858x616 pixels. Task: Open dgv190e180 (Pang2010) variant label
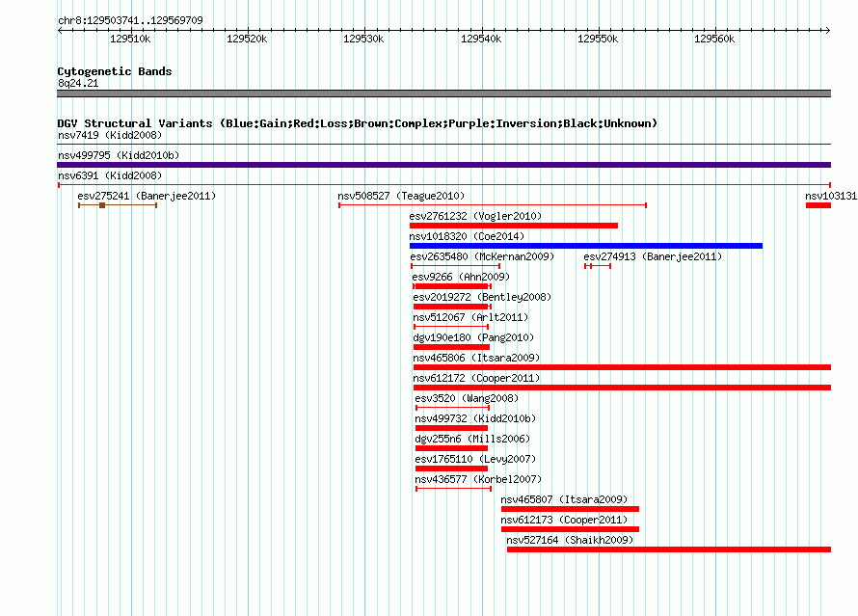pyautogui.click(x=473, y=337)
